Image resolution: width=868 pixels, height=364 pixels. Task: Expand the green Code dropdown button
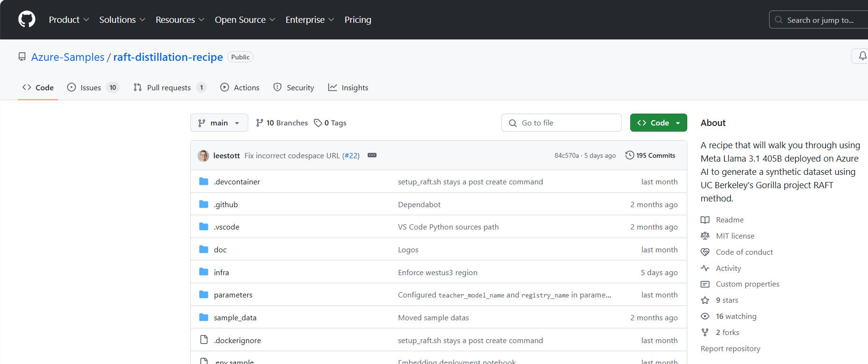tap(658, 123)
